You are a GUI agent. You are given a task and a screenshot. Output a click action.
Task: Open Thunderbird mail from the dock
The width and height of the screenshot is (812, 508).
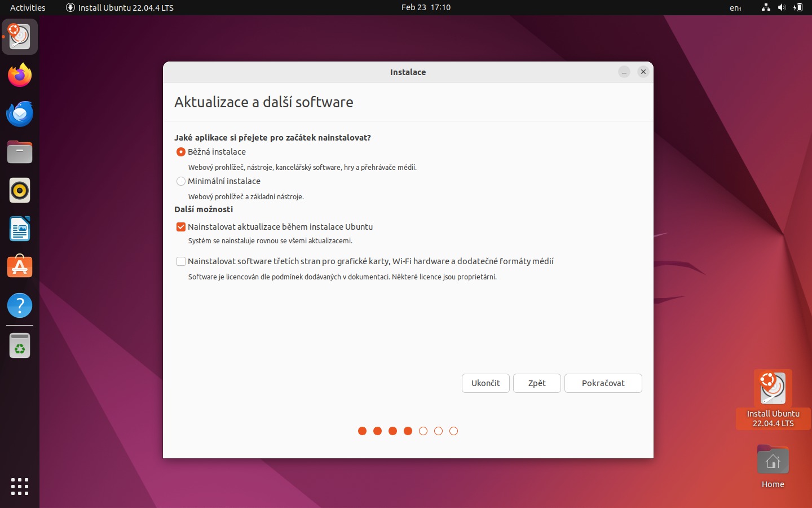(x=20, y=113)
